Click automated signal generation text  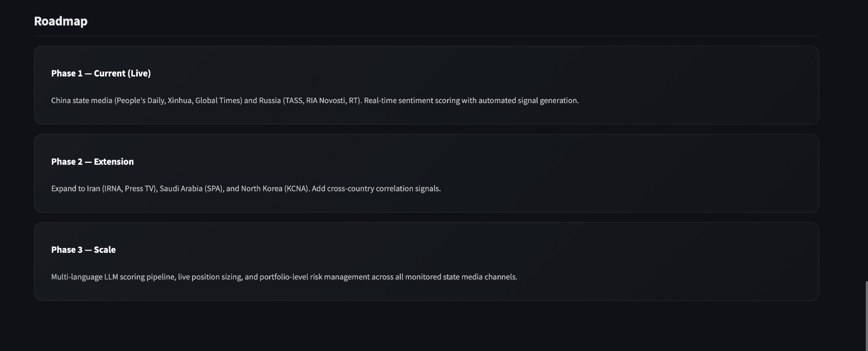click(x=528, y=100)
